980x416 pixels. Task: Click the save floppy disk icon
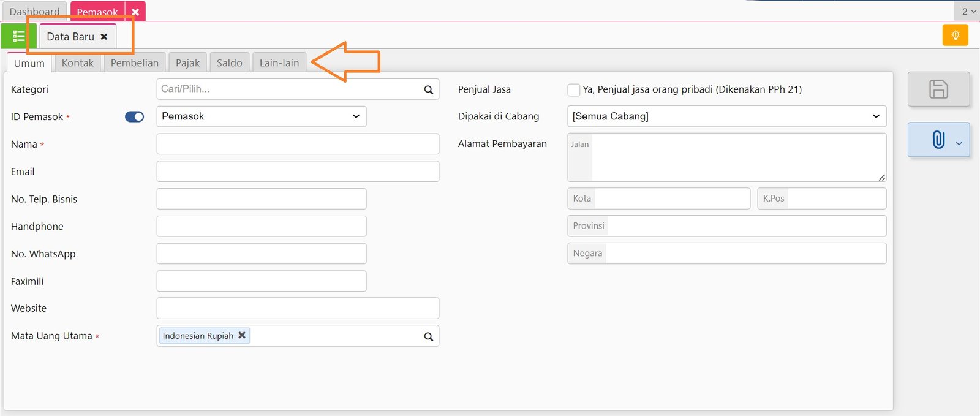(x=938, y=89)
